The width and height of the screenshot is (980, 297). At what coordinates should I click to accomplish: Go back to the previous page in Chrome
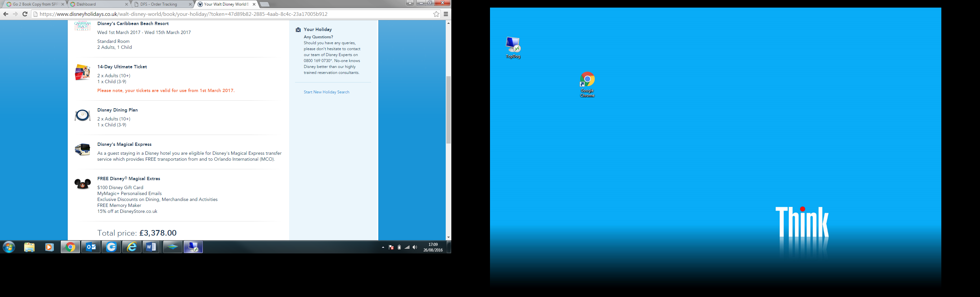tap(6, 14)
